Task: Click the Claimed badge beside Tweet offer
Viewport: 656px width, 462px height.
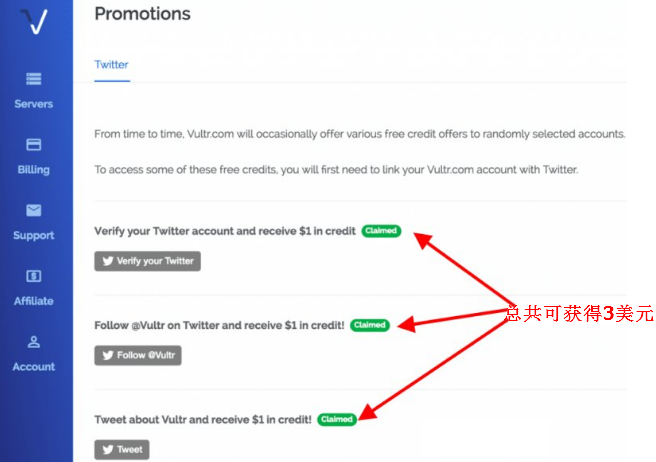Action: pyautogui.click(x=337, y=420)
